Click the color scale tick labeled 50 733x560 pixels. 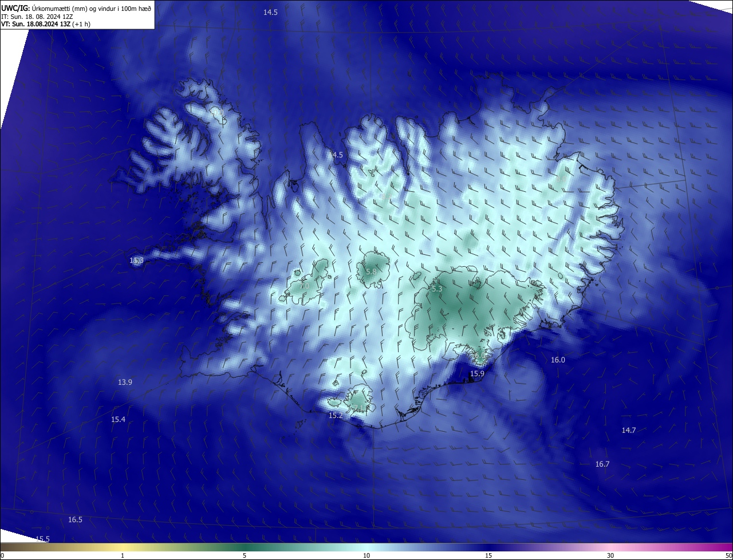(728, 555)
